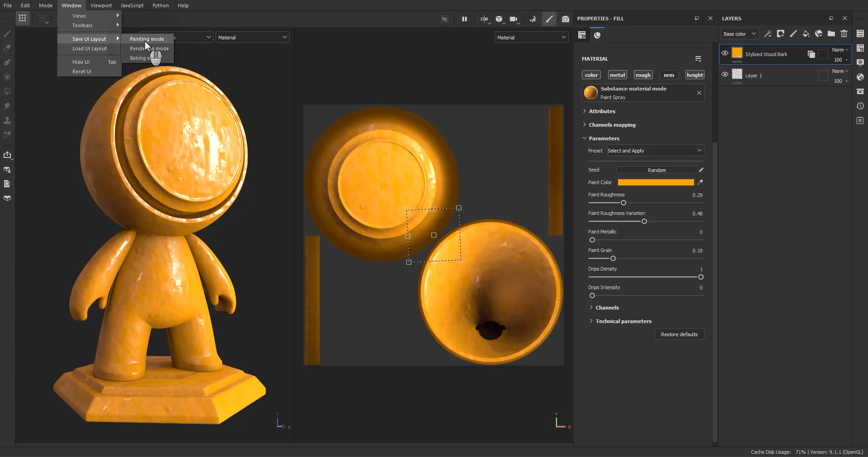The width and height of the screenshot is (868, 457).
Task: Toggle the metal channel button
Action: tap(617, 75)
